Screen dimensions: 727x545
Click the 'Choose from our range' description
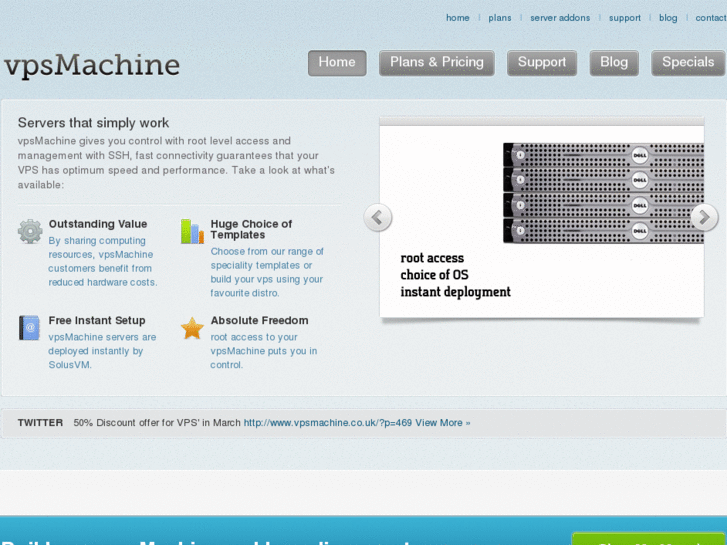[x=267, y=272]
